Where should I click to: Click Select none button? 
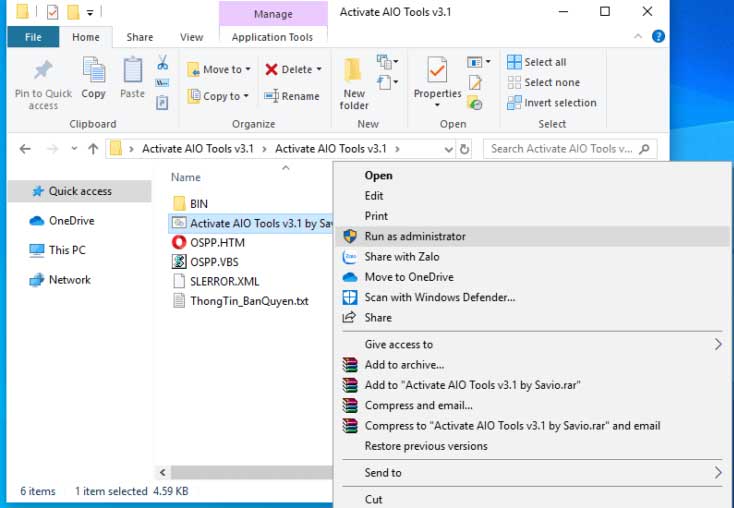pos(543,82)
